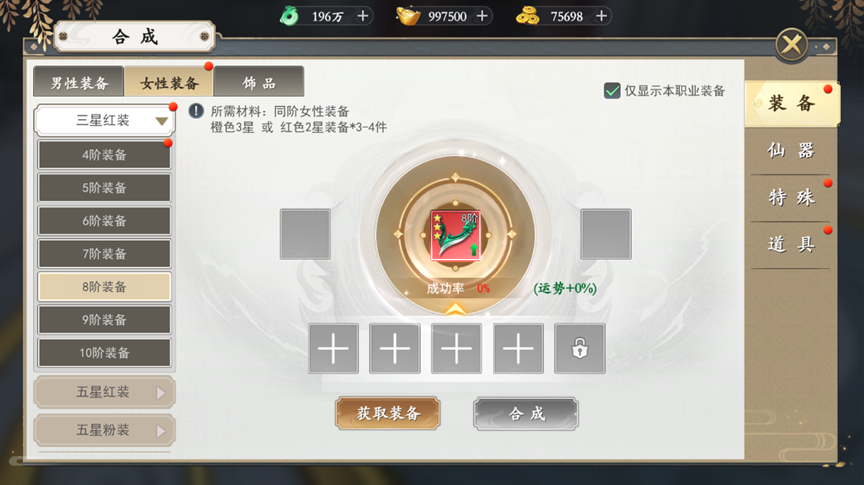Switch to the 饰品 tab
Image resolution: width=864 pixels, height=485 pixels.
click(259, 83)
